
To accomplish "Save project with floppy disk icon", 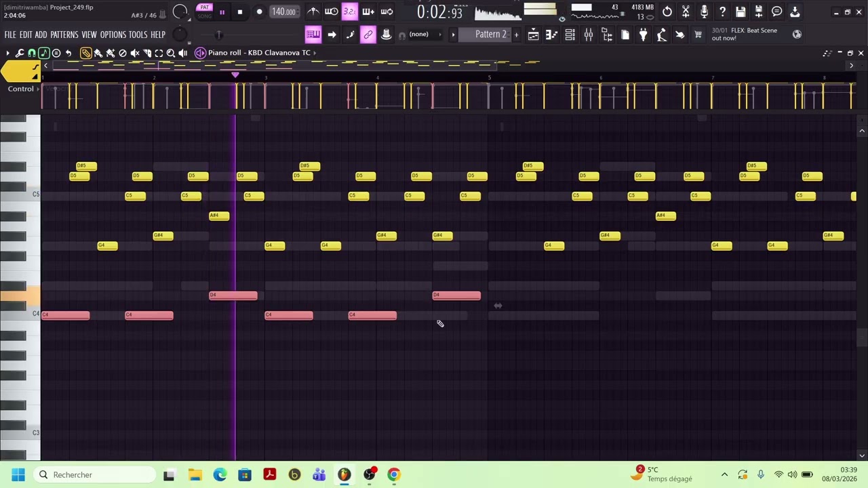I will [741, 12].
